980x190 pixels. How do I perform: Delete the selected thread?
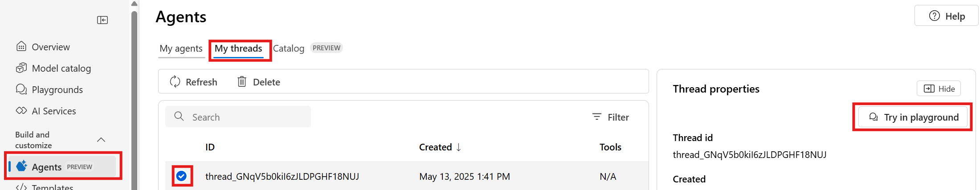point(259,82)
